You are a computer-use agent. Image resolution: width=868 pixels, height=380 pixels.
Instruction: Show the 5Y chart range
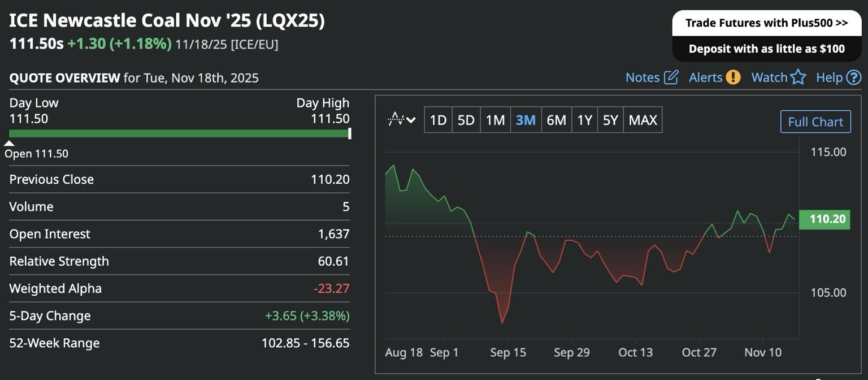pos(610,120)
